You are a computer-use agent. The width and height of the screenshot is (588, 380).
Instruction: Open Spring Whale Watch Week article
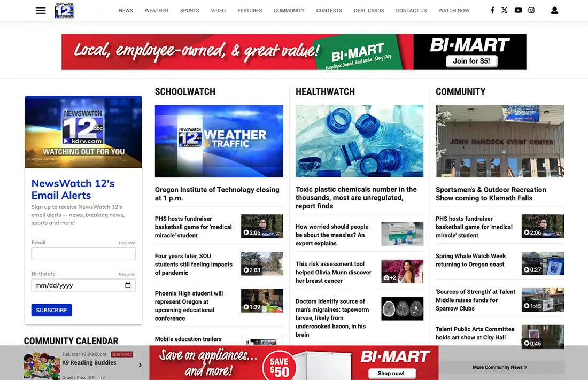click(x=470, y=260)
